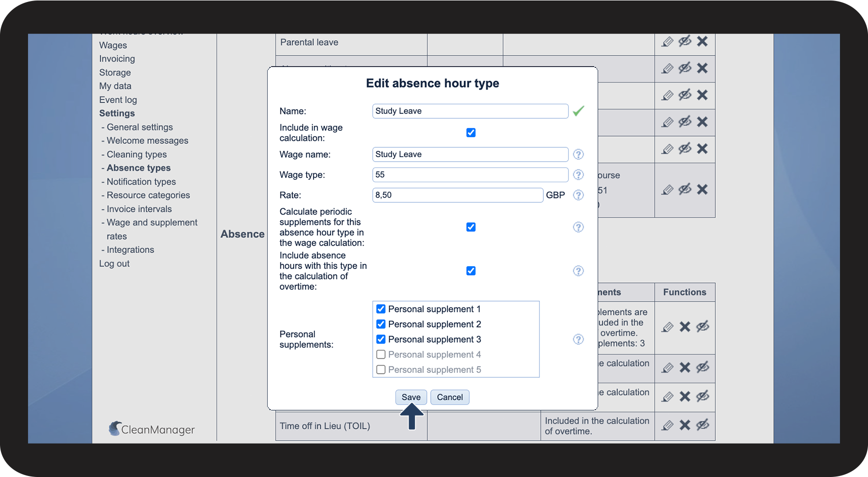This screenshot has height=477, width=868.
Task: Click the Cancel button in the dialog
Action: (x=449, y=397)
